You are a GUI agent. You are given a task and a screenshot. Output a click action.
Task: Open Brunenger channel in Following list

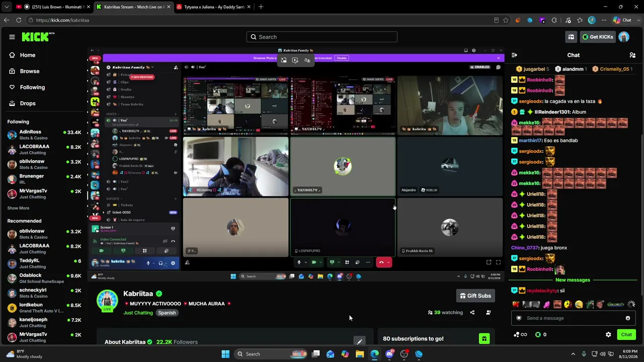[44, 179]
